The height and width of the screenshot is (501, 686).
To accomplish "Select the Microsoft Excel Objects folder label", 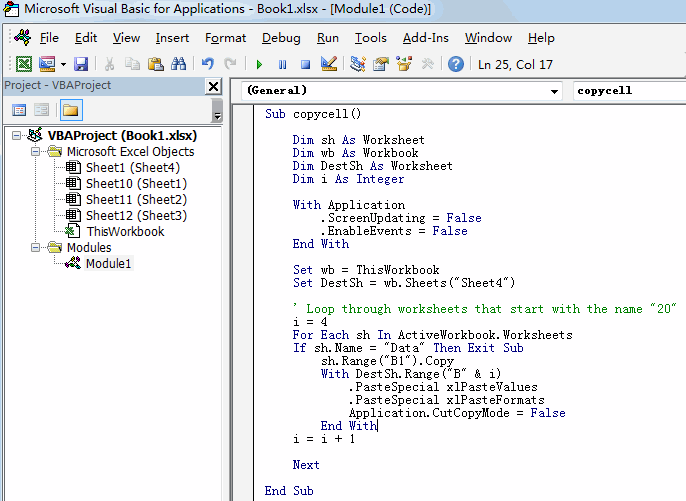I will (130, 151).
